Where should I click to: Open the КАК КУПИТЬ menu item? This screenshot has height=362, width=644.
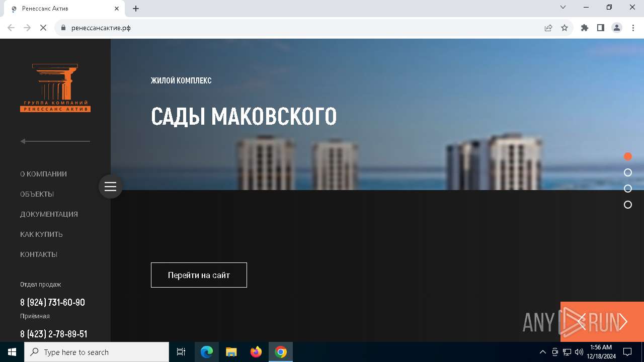coord(41,234)
